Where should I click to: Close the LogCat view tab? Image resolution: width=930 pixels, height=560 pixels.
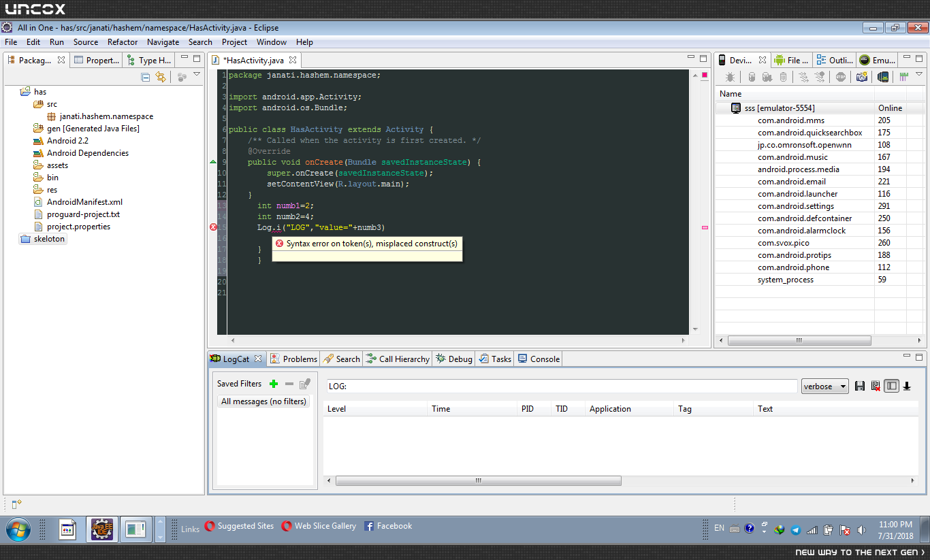coord(257,359)
